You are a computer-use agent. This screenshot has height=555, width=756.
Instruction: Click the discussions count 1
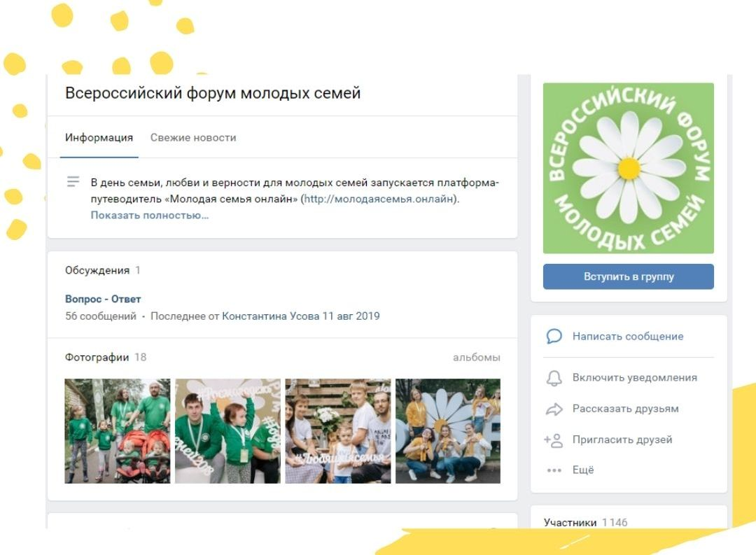pyautogui.click(x=138, y=271)
